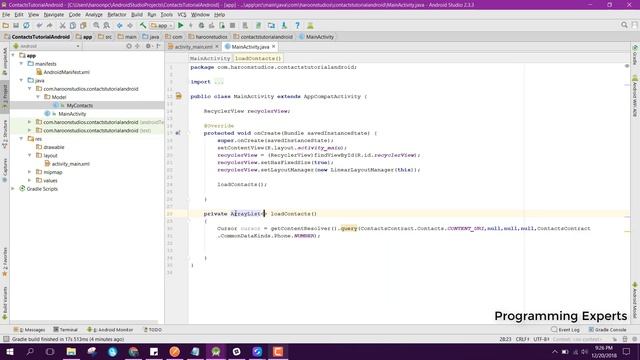Viewport: 640px width, 360px height.
Task: Click the Cut scissors icon
Action: tap(62, 25)
